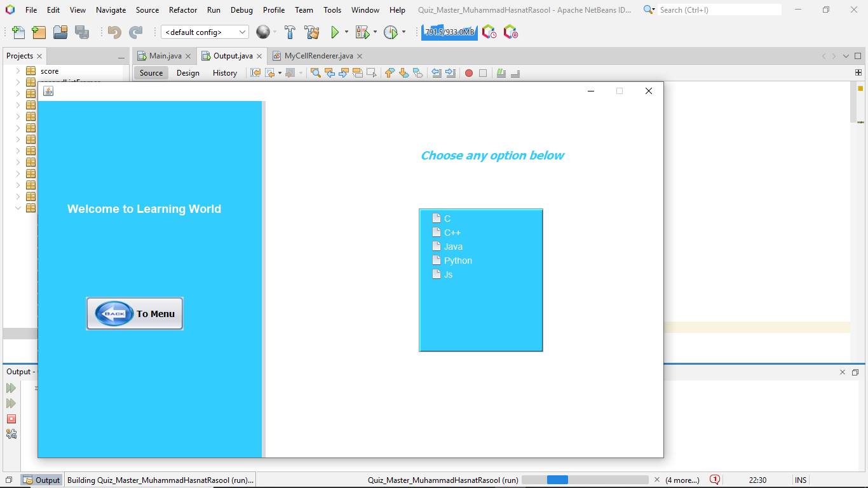This screenshot has width=868, height=488.
Task: Close the Projects panel
Action: (39, 56)
